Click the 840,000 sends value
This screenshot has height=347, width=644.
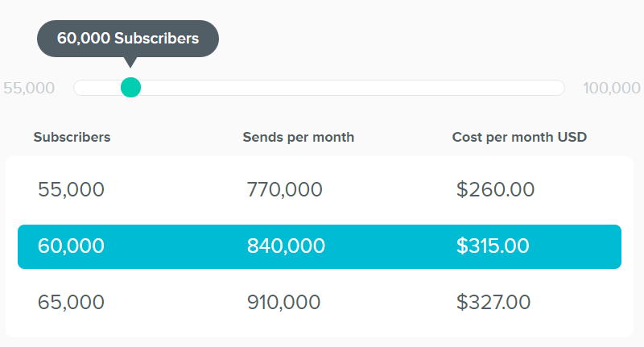click(286, 246)
